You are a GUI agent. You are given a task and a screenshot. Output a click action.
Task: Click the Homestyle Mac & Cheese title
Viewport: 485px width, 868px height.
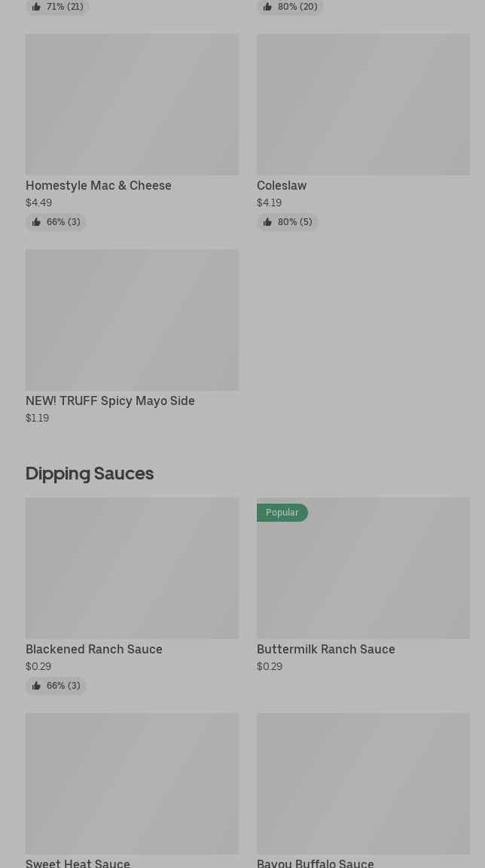(99, 185)
